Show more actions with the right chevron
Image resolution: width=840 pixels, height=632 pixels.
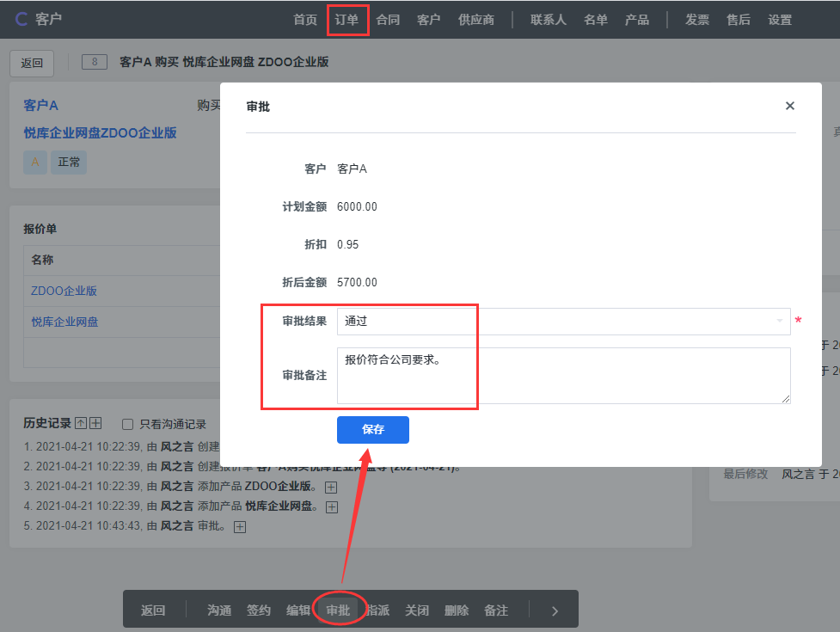[555, 611]
